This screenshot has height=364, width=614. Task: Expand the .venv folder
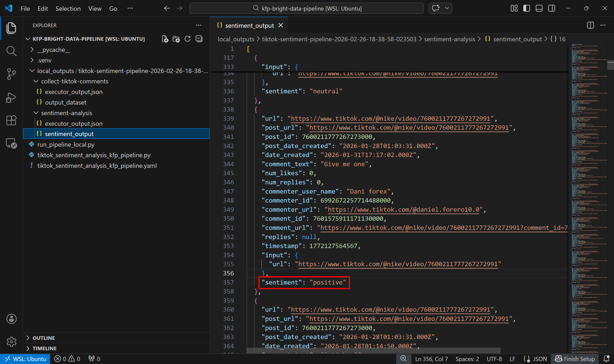point(32,60)
